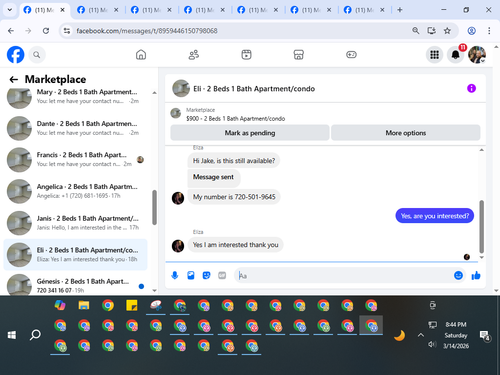Viewport: 500px width, 375px height.
Task: Open the tab search dropdown chevron
Action: tap(10, 10)
